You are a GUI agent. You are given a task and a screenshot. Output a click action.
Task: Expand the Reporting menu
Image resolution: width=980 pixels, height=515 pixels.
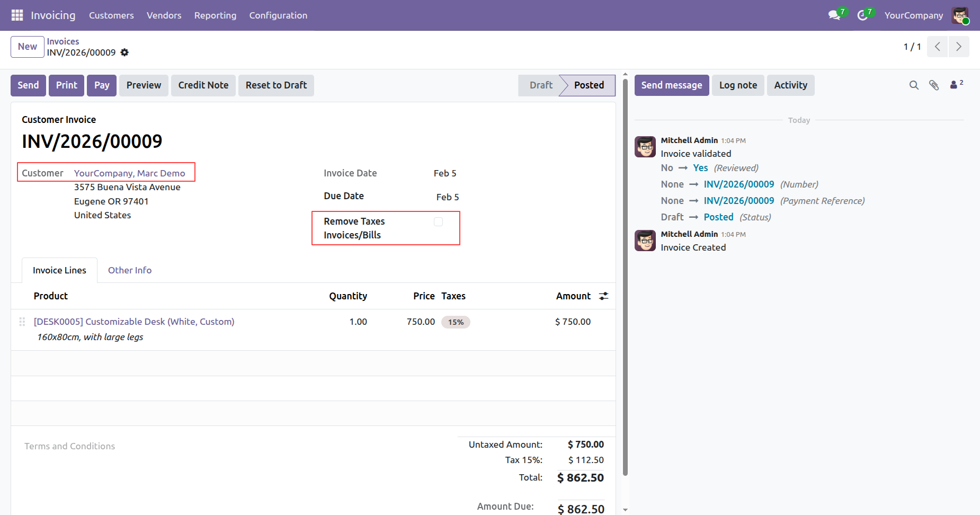[x=215, y=15]
